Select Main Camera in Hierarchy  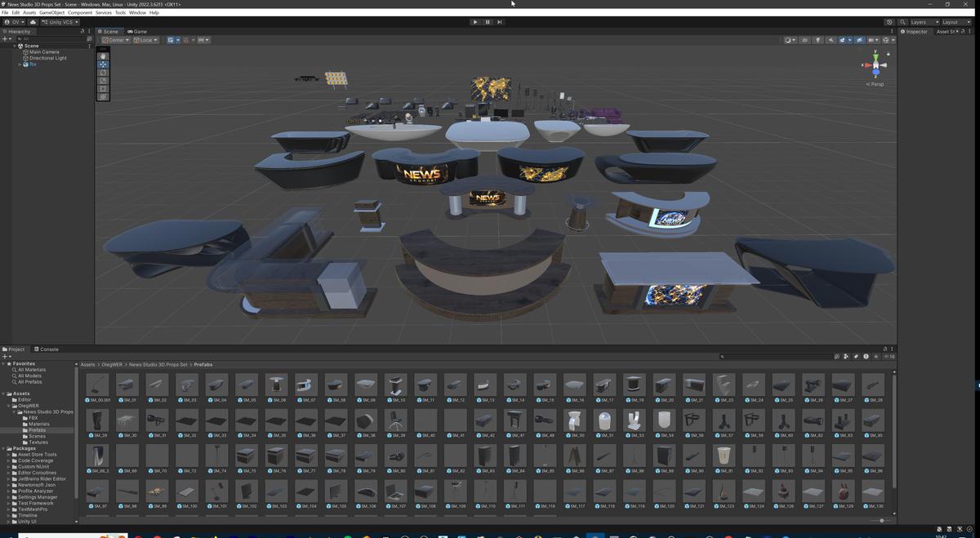pyautogui.click(x=44, y=52)
